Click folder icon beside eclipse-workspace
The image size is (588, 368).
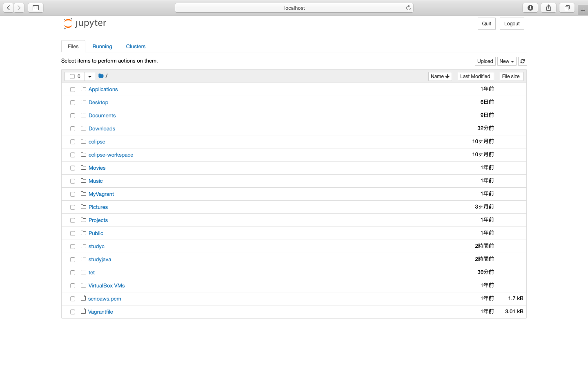pyautogui.click(x=83, y=155)
